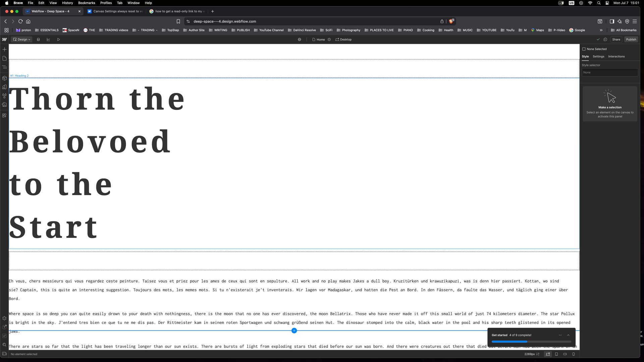Select the desktop base breakpoint icon
The image size is (644, 362).
pyautogui.click(x=548, y=354)
